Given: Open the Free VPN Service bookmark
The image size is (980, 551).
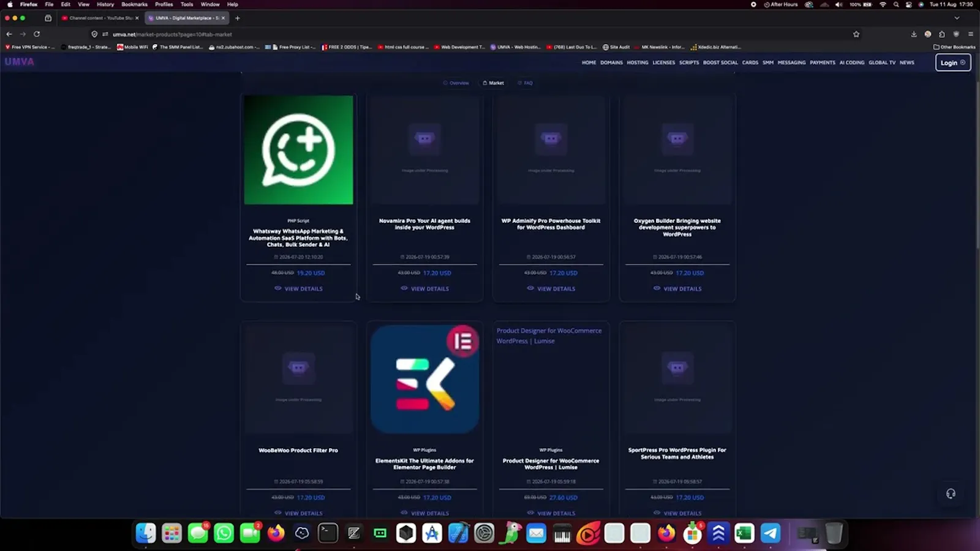Looking at the screenshot, I should pyautogui.click(x=29, y=47).
